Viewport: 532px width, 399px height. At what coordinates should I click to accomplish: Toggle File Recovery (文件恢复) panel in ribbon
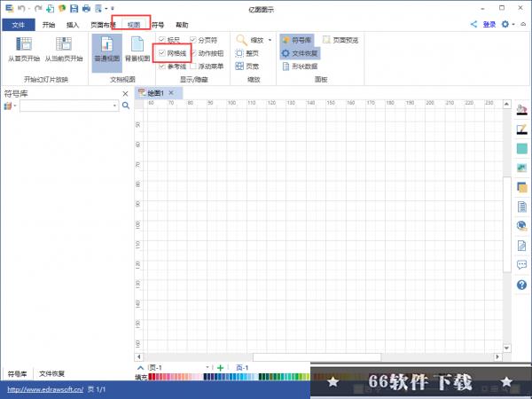pyautogui.click(x=300, y=53)
